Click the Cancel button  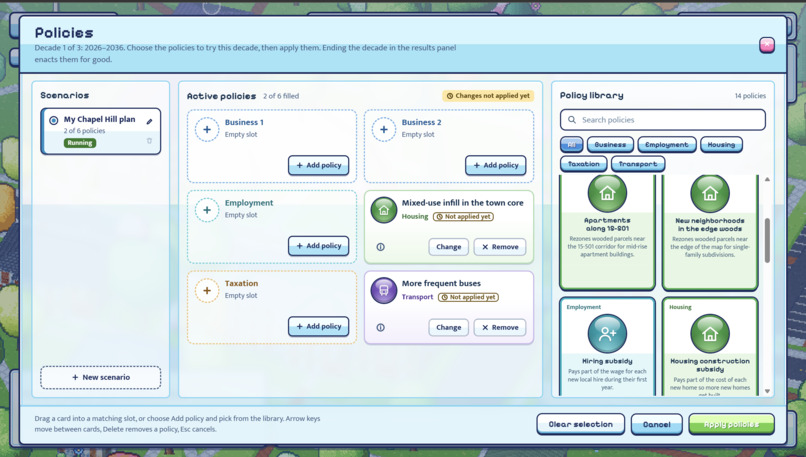pos(657,425)
